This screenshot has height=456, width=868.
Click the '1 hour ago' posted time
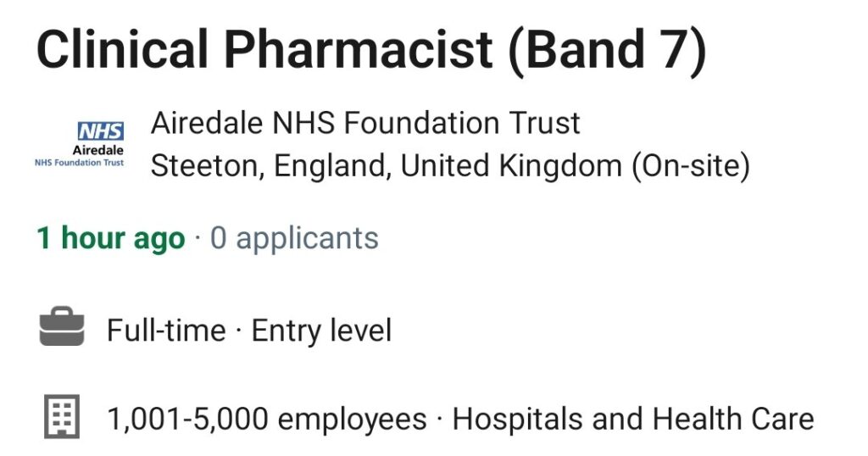point(111,238)
